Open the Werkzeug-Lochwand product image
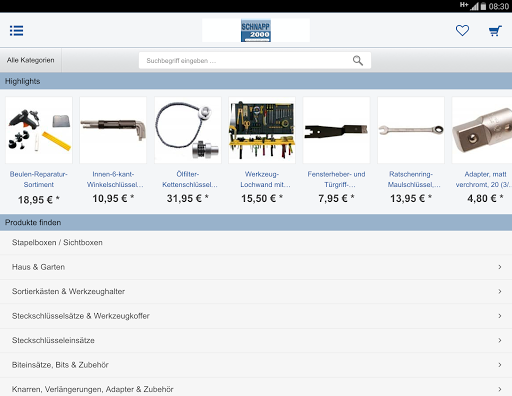This screenshot has width=512, height=396. (x=262, y=130)
